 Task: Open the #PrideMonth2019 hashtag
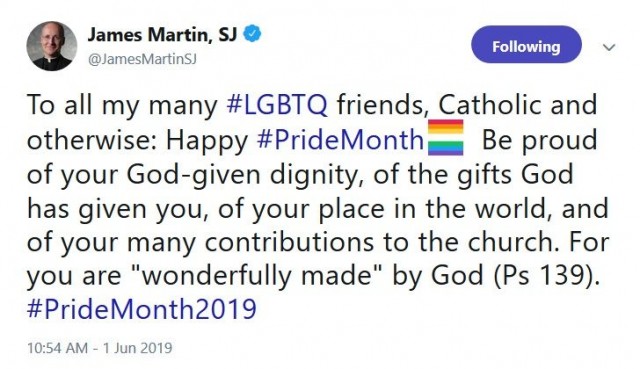click(x=142, y=309)
